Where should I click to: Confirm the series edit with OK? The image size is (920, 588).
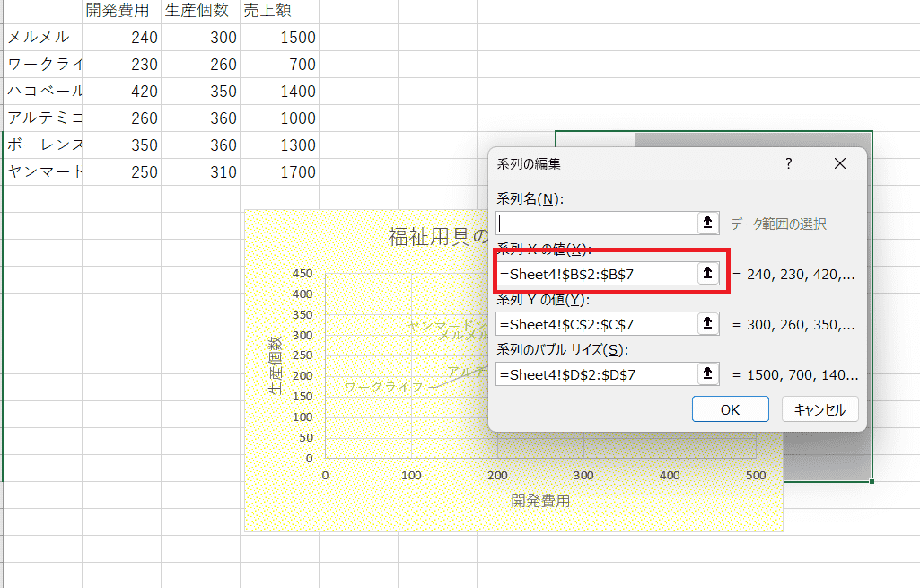pyautogui.click(x=730, y=409)
